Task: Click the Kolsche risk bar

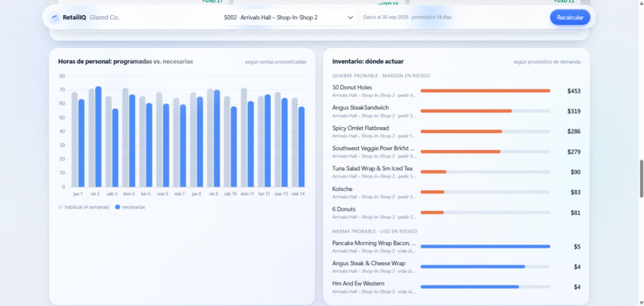Action: click(485, 192)
